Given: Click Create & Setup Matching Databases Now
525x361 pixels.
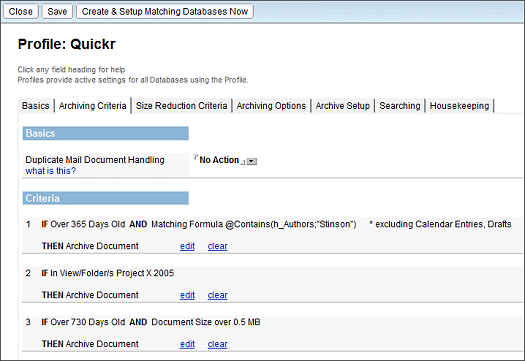Looking at the screenshot, I should pos(165,11).
